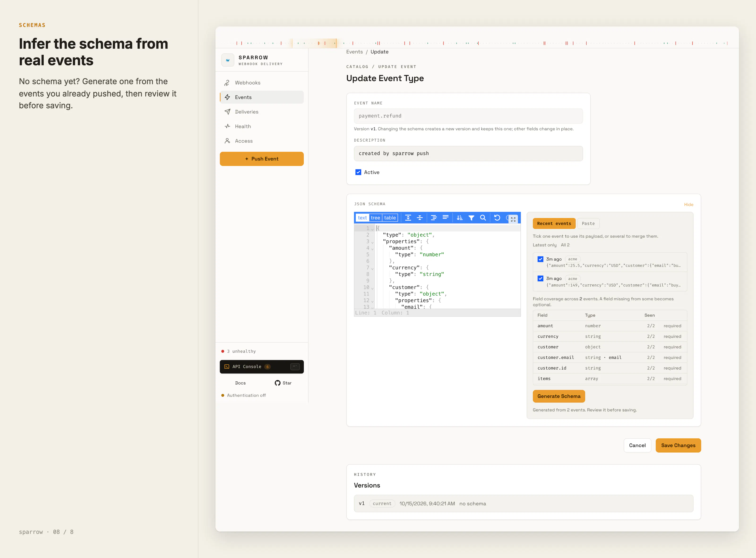Image resolution: width=756 pixels, height=558 pixels.
Task: Format JSON with indentation icon
Action: click(434, 218)
